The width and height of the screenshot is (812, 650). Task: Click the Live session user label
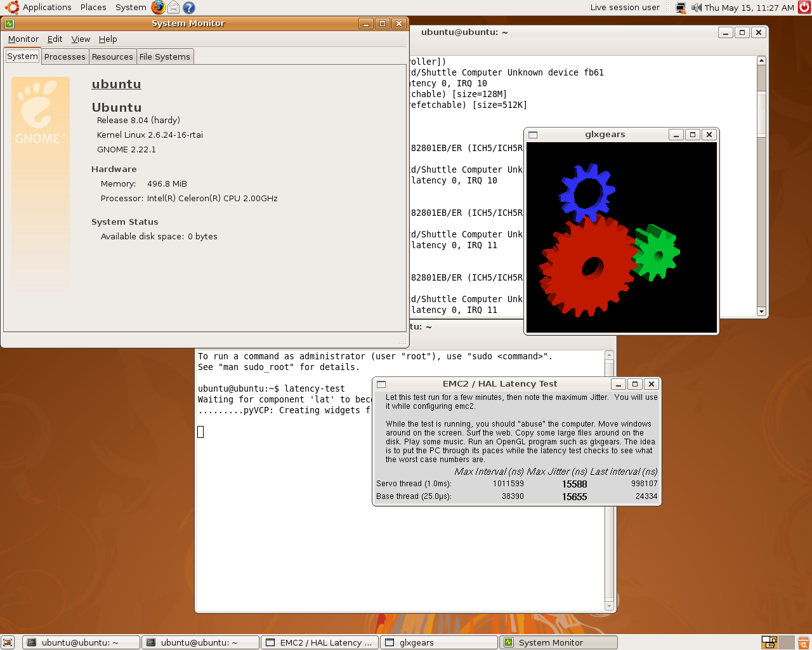click(x=625, y=8)
